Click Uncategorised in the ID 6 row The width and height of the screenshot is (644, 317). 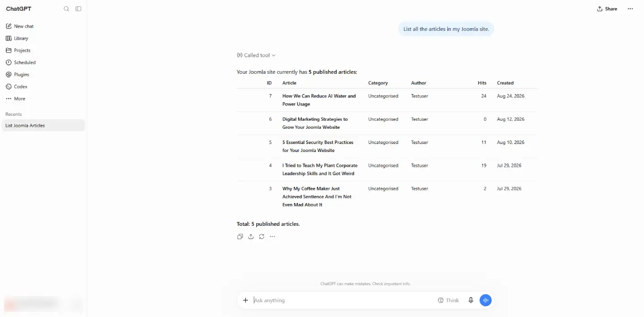pyautogui.click(x=383, y=119)
